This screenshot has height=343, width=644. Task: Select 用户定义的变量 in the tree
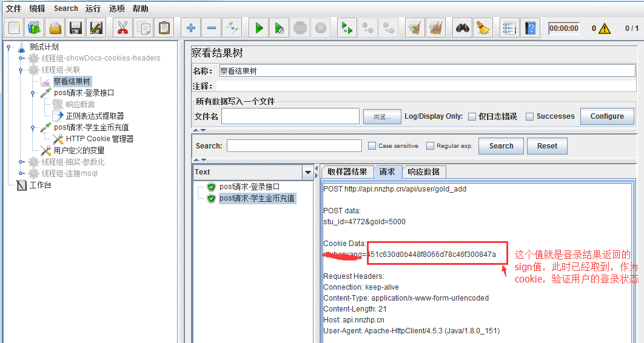(x=79, y=150)
